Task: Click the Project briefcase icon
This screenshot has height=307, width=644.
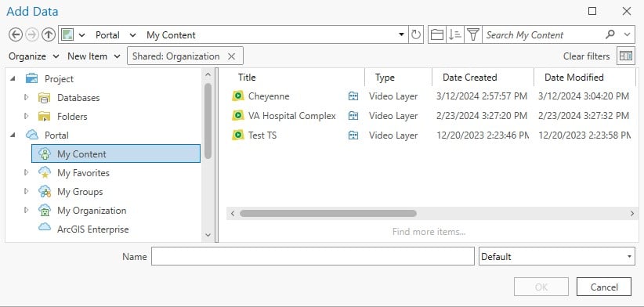Action: click(x=31, y=78)
